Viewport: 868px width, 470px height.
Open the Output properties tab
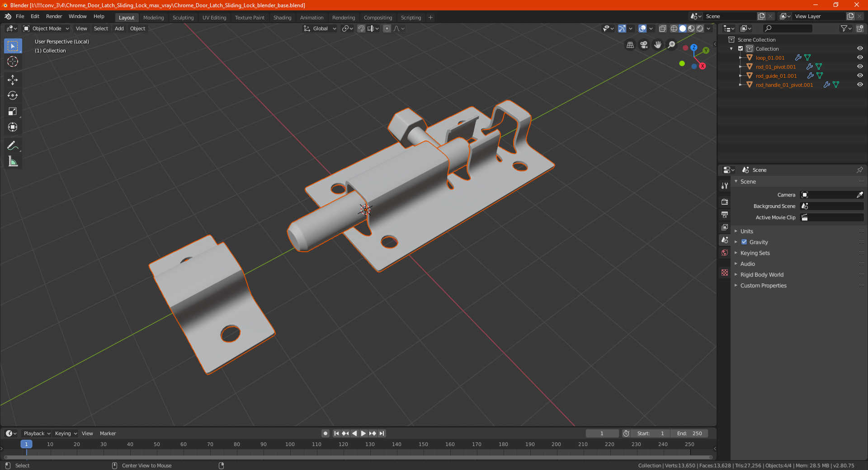point(725,214)
